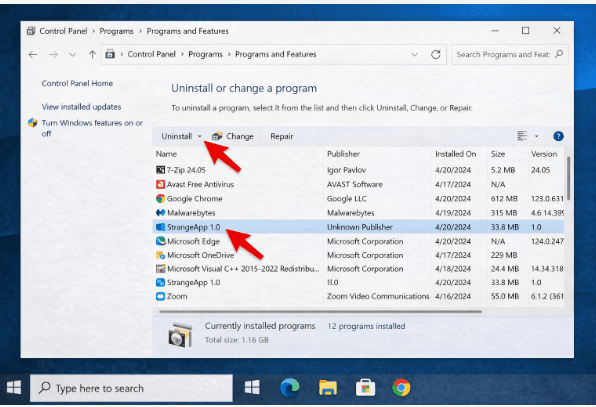
Task: Click the Malwarebytes program icon
Action: pos(160,212)
